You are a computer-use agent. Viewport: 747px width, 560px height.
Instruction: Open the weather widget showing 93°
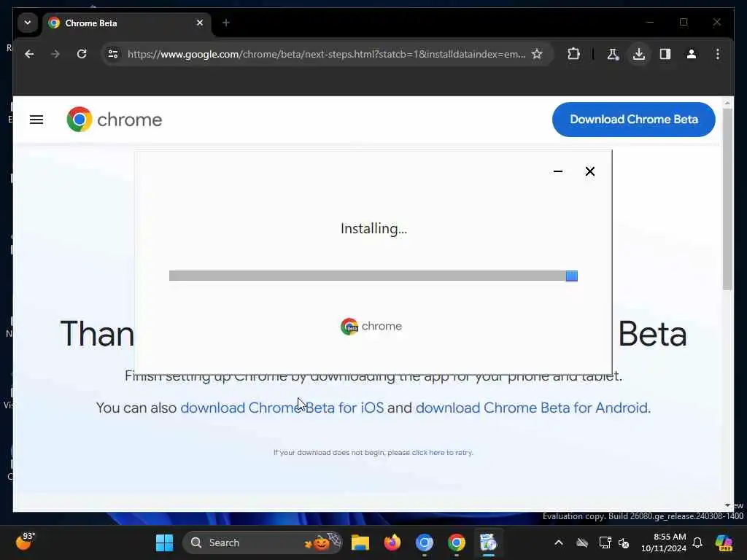25,542
